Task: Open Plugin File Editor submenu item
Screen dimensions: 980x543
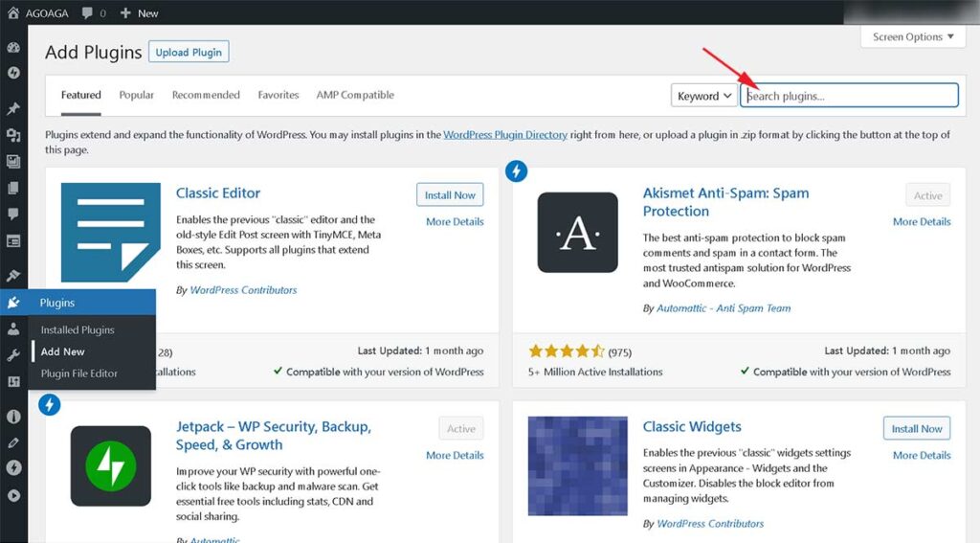Action: click(x=78, y=373)
